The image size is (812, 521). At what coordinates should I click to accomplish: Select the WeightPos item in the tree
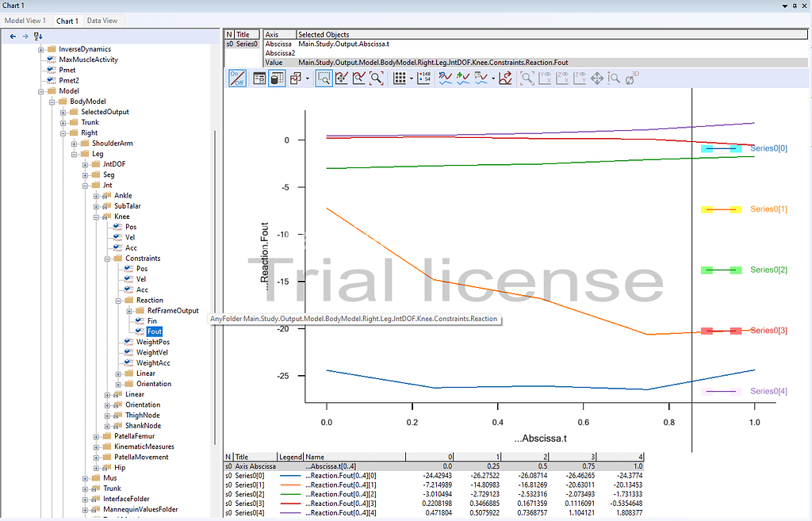[x=153, y=342]
